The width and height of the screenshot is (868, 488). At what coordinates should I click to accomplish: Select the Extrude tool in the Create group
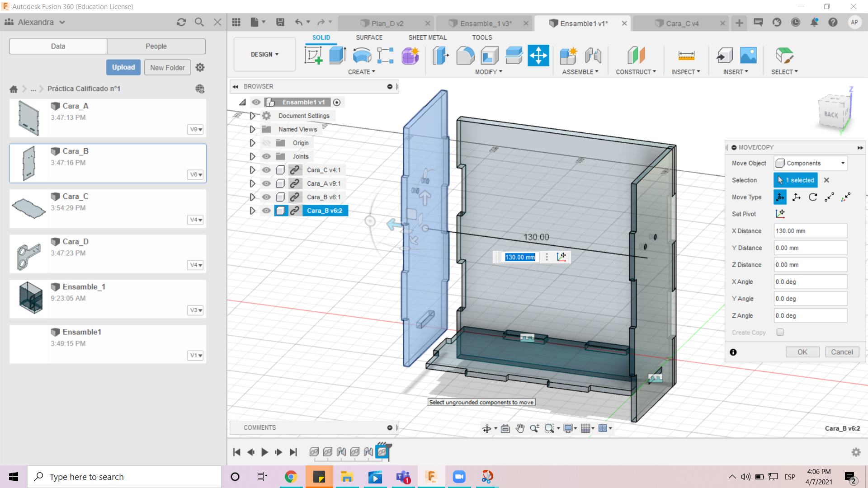337,56
